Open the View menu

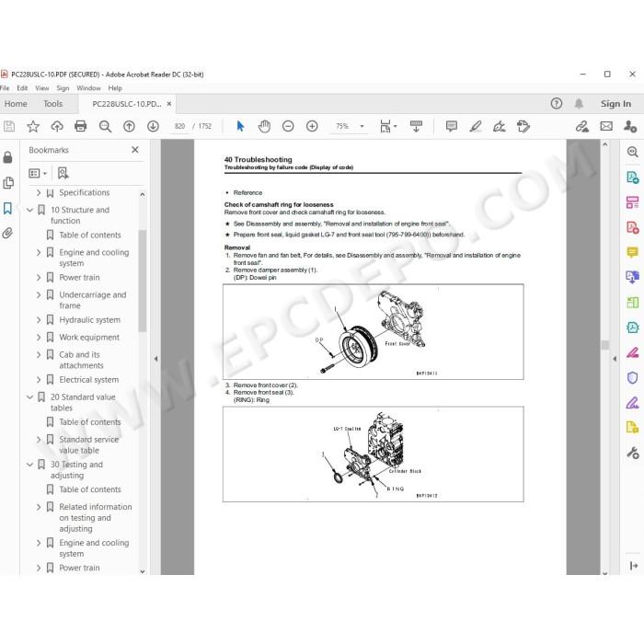[x=42, y=88]
